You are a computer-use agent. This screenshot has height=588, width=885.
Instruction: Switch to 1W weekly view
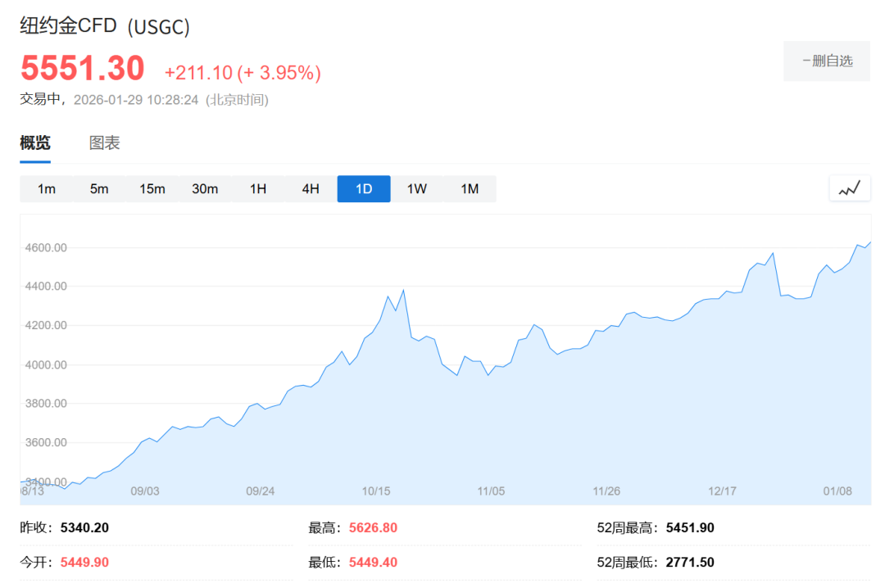coord(416,189)
